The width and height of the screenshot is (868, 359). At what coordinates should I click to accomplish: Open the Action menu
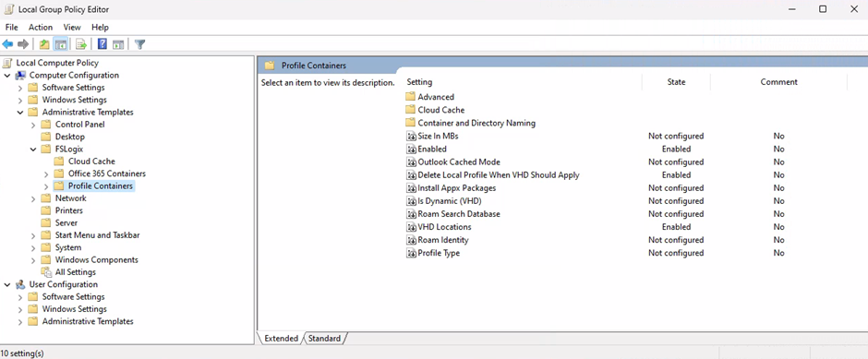[41, 27]
